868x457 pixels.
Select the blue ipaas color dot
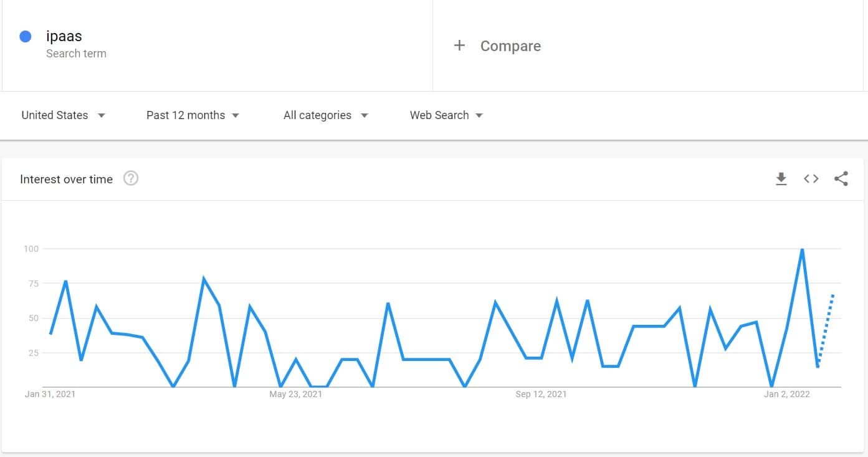26,37
